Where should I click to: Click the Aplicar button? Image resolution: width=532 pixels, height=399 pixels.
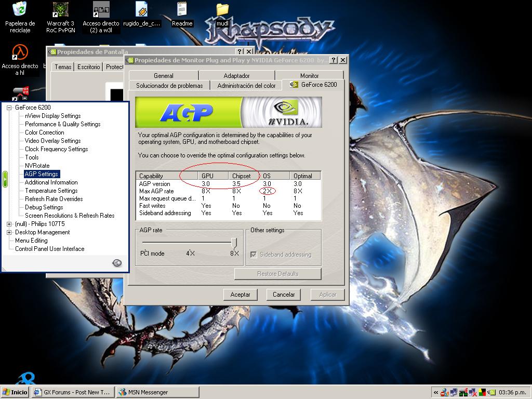pyautogui.click(x=327, y=295)
